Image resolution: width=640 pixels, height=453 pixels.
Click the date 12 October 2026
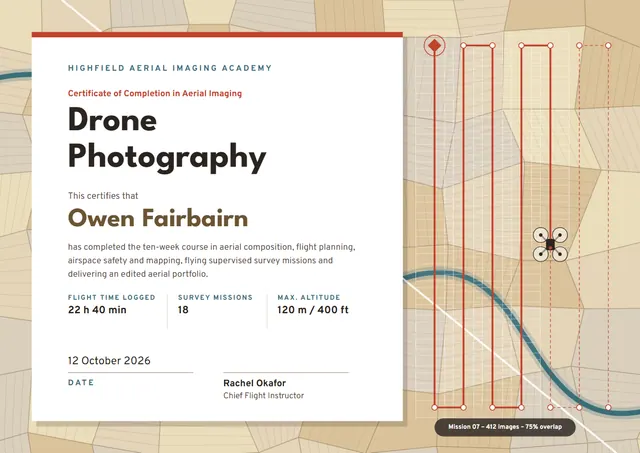pos(109,361)
